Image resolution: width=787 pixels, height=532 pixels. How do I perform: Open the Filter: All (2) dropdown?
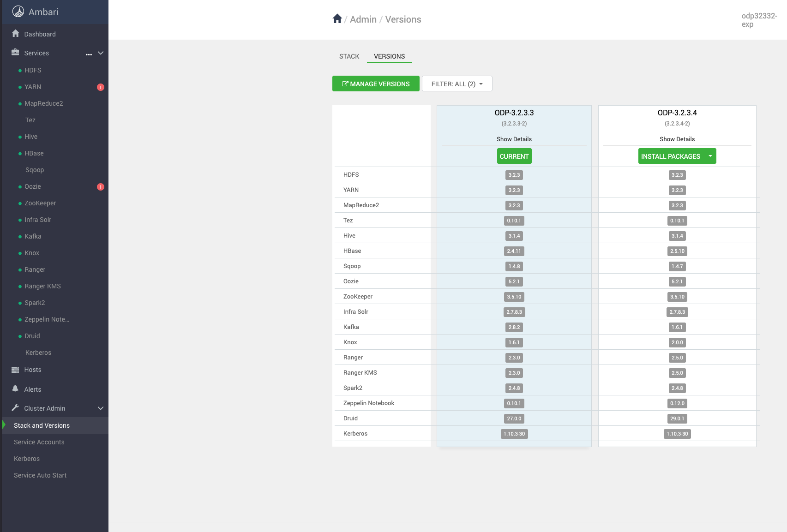click(x=457, y=84)
